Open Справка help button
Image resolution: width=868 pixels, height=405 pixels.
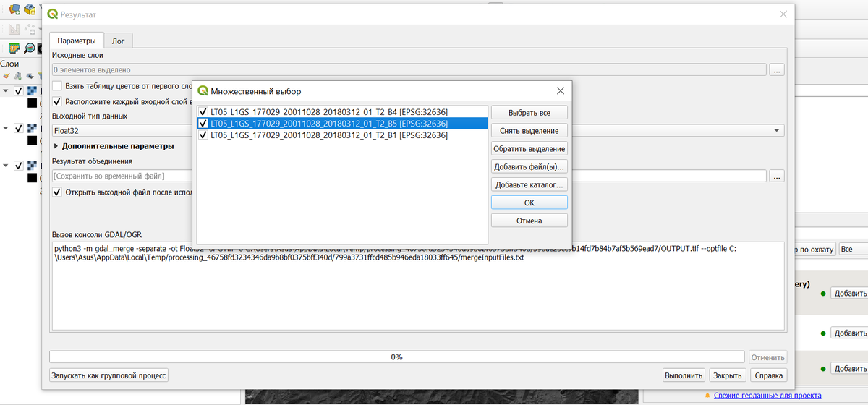768,375
